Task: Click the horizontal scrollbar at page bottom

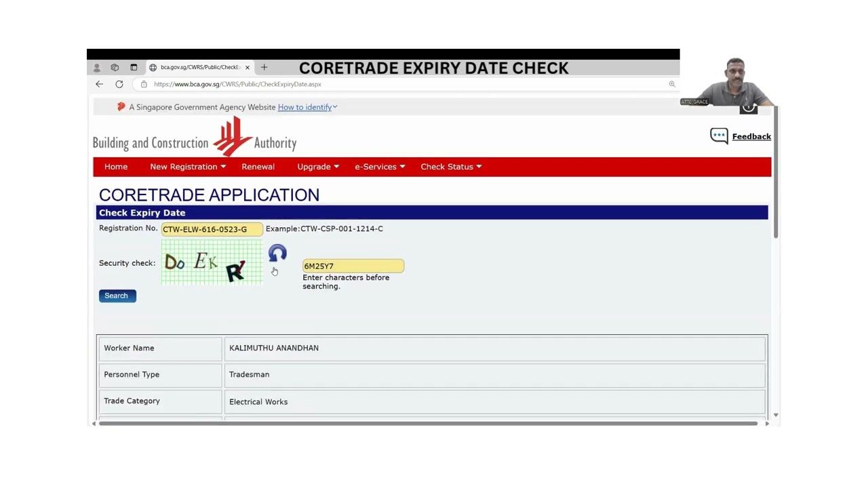Action: (429, 424)
